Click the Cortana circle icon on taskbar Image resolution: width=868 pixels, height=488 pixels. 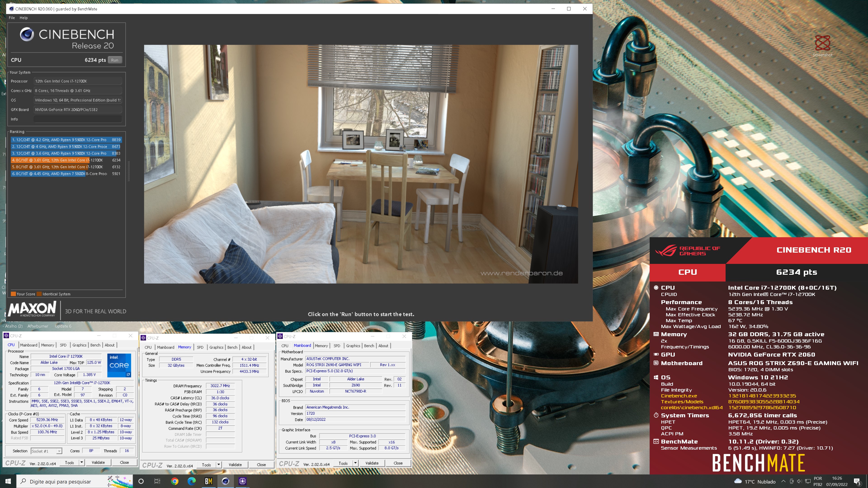point(141,481)
